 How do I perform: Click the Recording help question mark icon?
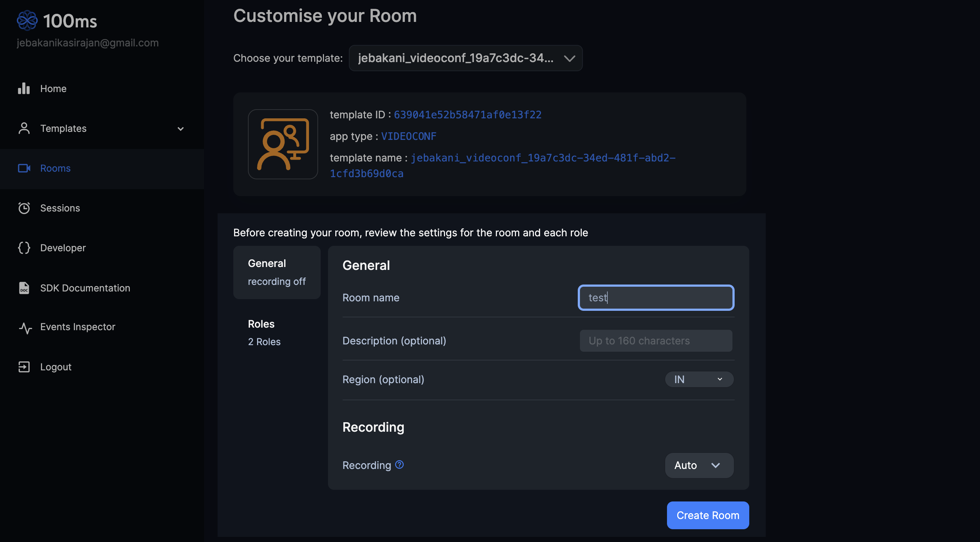tap(399, 465)
